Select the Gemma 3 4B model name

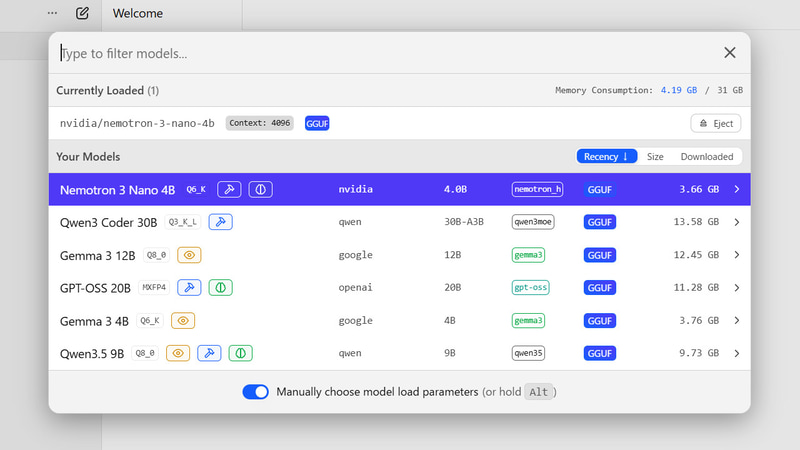click(x=94, y=321)
